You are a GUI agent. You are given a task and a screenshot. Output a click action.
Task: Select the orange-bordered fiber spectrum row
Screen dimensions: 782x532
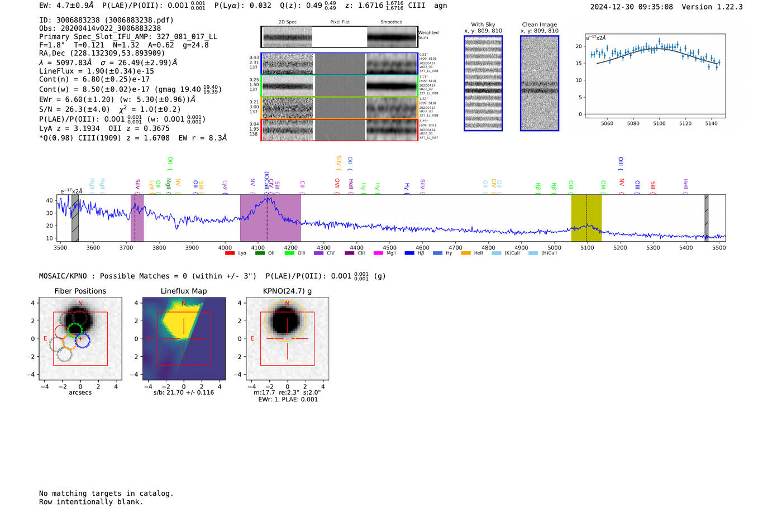(x=340, y=108)
